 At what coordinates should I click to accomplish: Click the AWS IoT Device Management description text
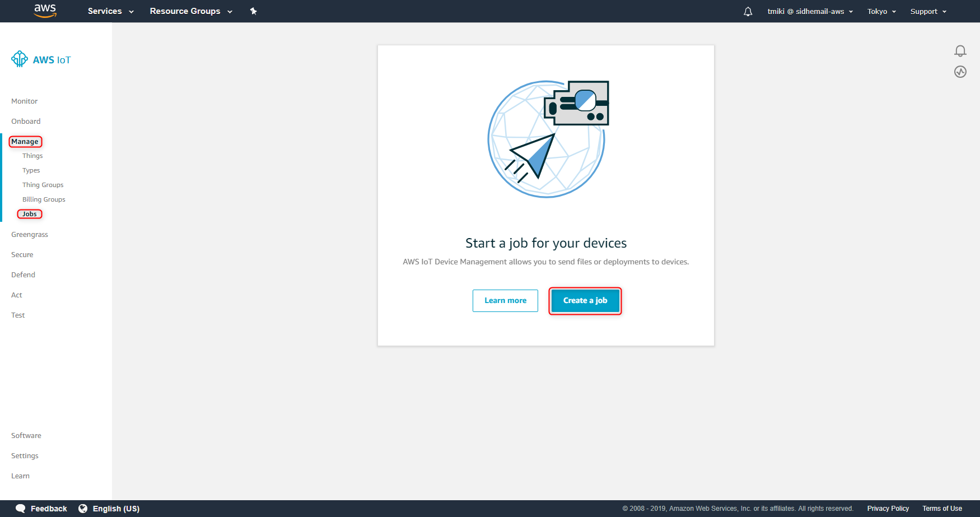[546, 262]
